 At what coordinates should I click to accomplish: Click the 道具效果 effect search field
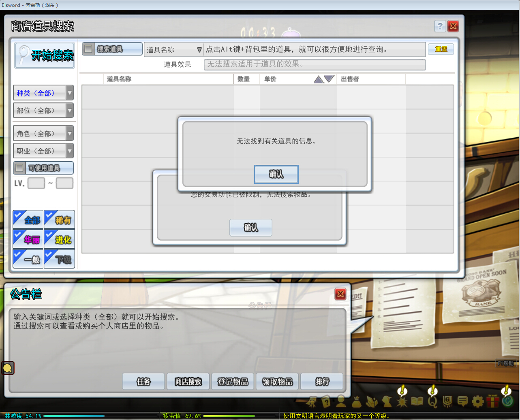click(315, 64)
